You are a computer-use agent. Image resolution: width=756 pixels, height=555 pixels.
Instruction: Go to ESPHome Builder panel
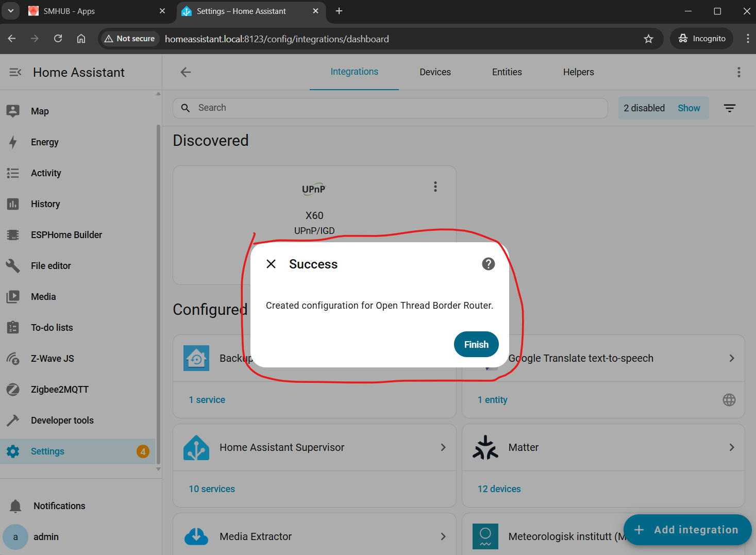point(66,235)
